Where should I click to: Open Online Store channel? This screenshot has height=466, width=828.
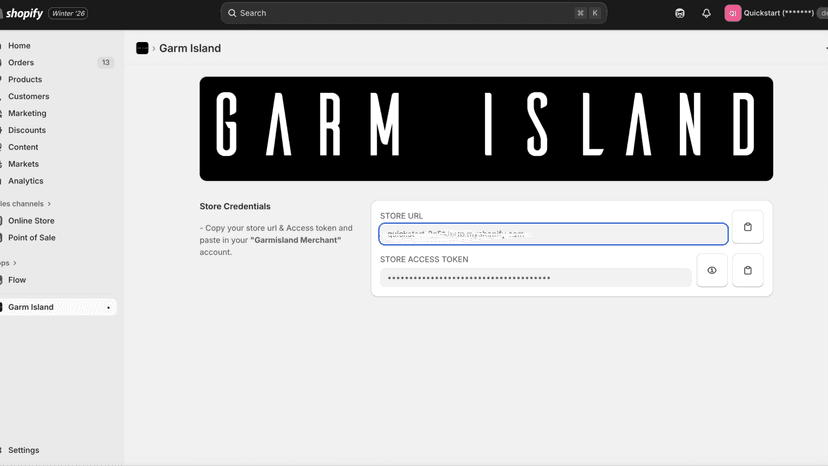pyautogui.click(x=31, y=220)
